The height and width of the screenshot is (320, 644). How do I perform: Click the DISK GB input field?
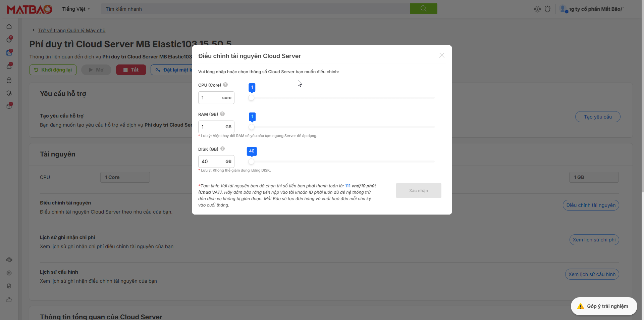point(211,162)
